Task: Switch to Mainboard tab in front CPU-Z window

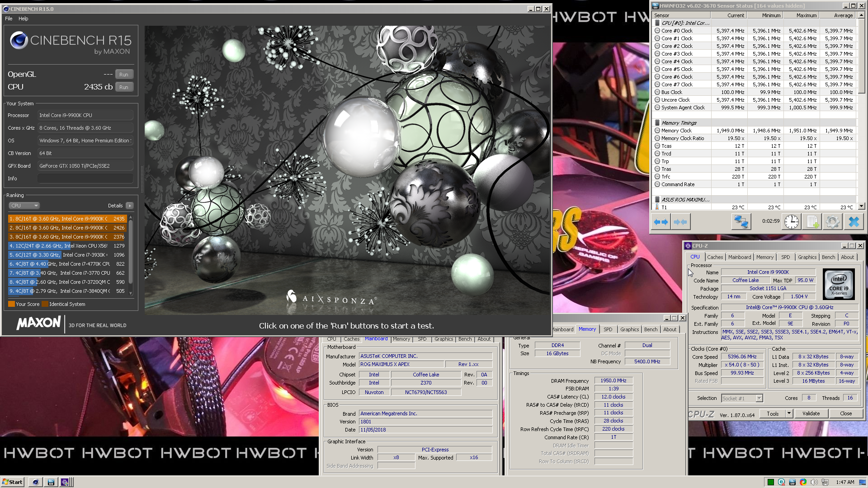Action: click(x=740, y=257)
